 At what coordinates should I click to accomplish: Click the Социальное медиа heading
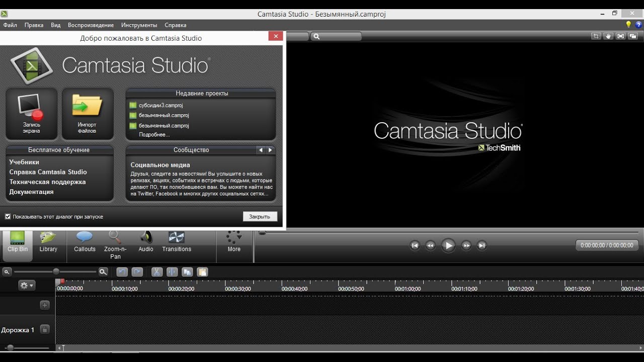[160, 165]
